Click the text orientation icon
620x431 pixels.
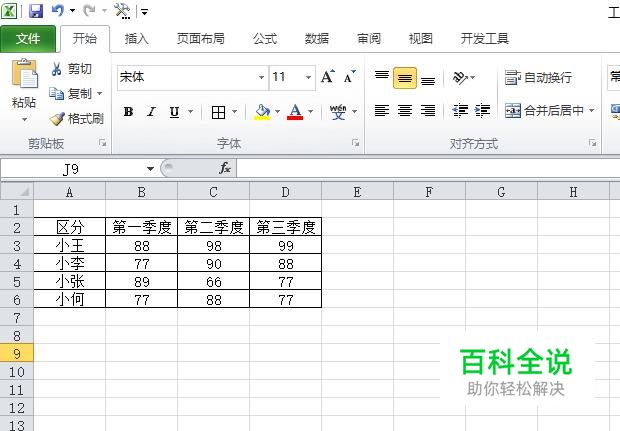tap(460, 78)
